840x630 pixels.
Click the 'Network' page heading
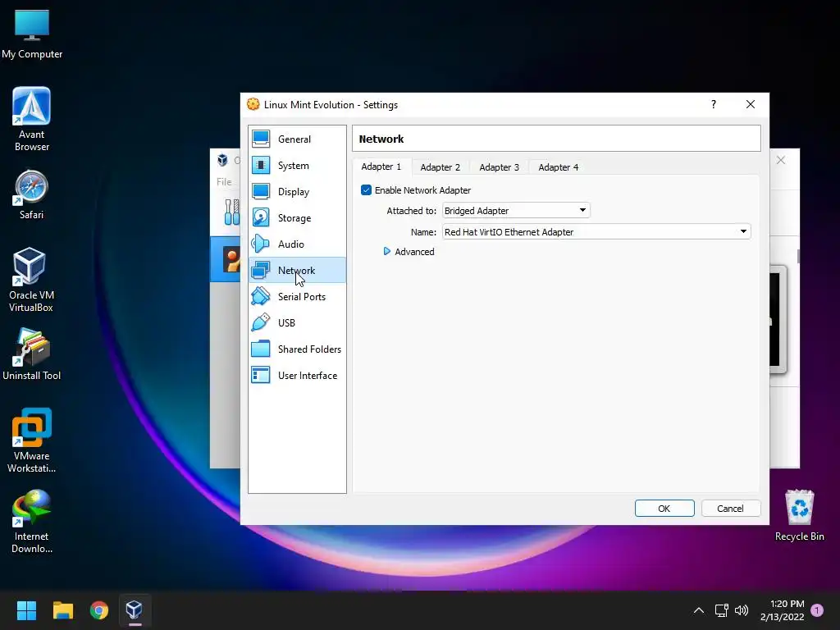[381, 139]
